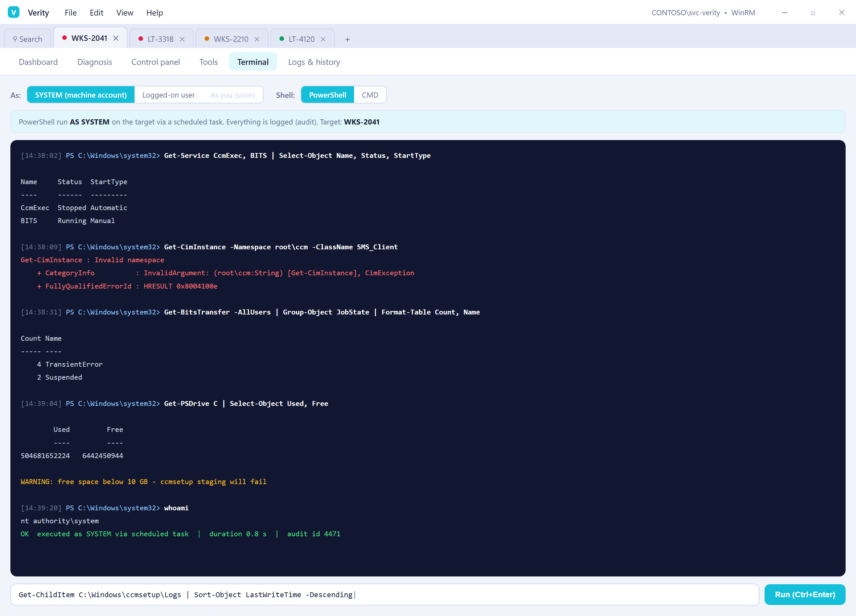Switch shell to CMD

click(x=370, y=95)
